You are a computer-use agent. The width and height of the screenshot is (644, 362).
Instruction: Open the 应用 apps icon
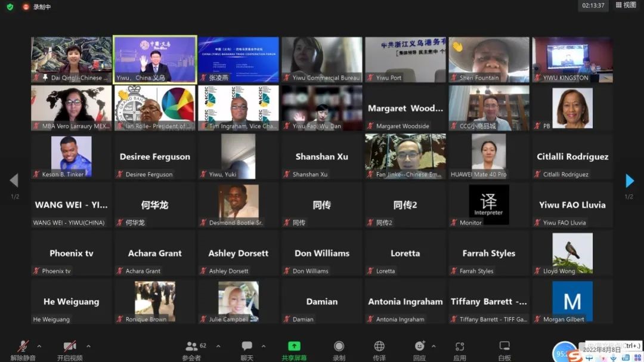click(x=460, y=351)
